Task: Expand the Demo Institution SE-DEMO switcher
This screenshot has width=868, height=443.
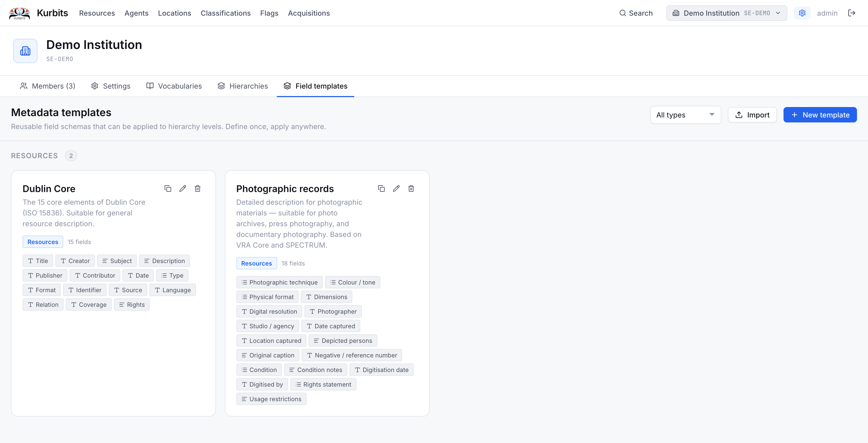Action: click(727, 13)
